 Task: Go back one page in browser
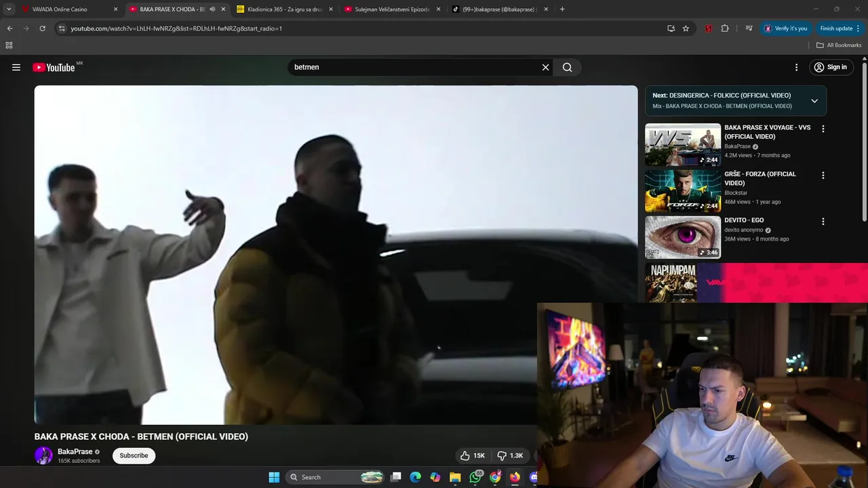[x=9, y=28]
